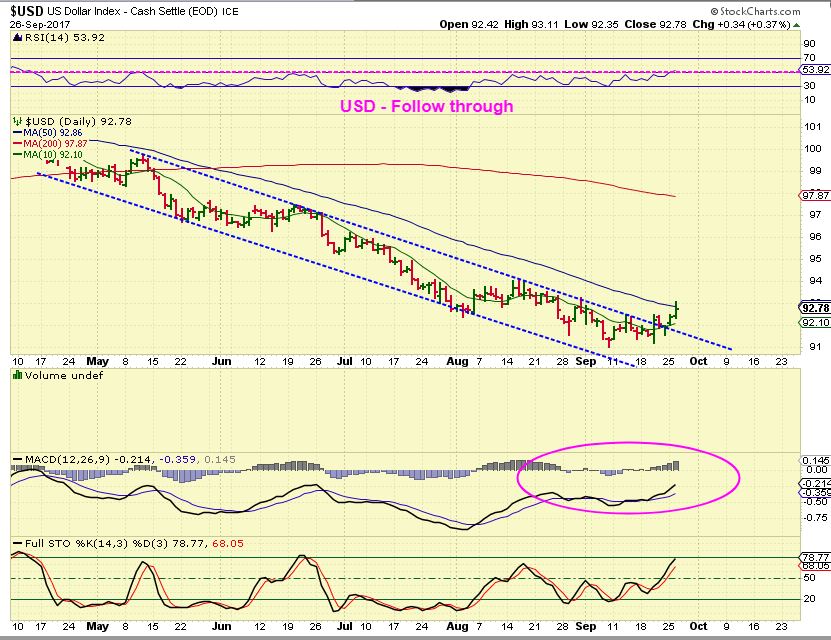The image size is (831, 640).
Task: Click the latest candlestick on price chart
Action: 677,309
